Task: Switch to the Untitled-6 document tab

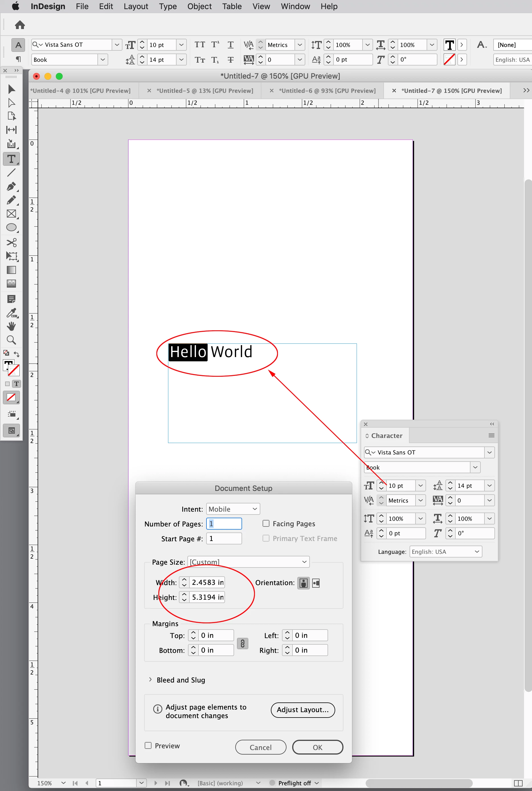Action: pos(327,91)
